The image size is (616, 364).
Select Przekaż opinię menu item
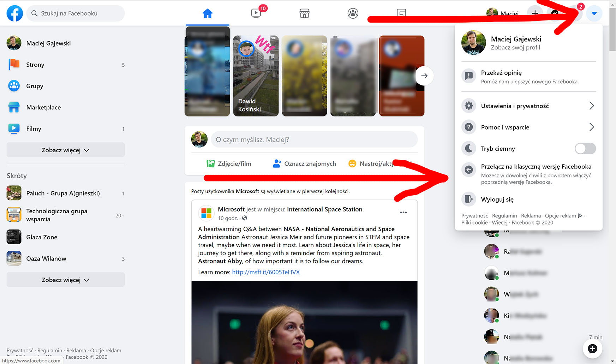(528, 77)
